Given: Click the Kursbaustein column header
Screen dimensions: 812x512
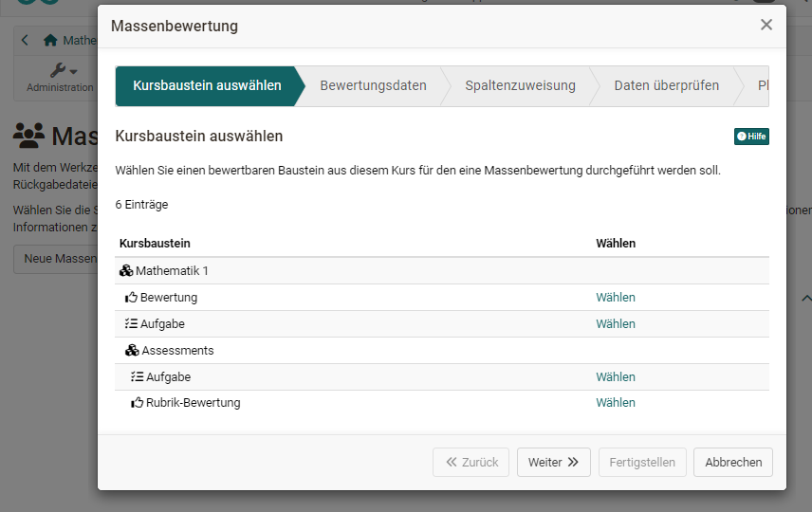Looking at the screenshot, I should 155,244.
